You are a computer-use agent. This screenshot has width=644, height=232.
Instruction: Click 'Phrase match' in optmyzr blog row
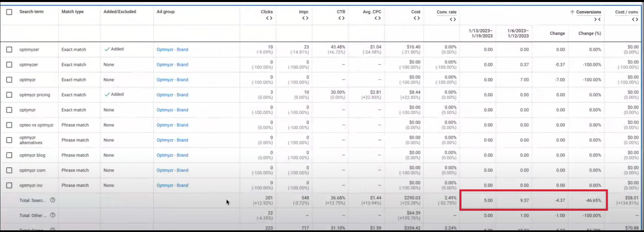coord(75,155)
